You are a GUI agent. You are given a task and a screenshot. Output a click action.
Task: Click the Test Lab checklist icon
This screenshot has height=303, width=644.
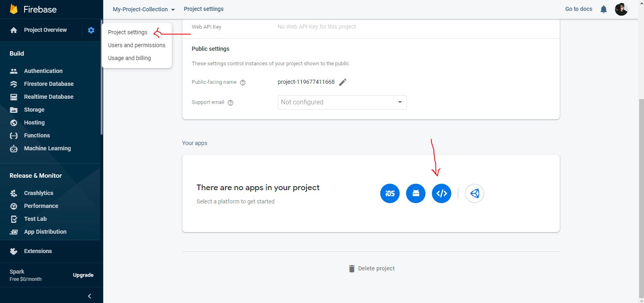[14, 219]
